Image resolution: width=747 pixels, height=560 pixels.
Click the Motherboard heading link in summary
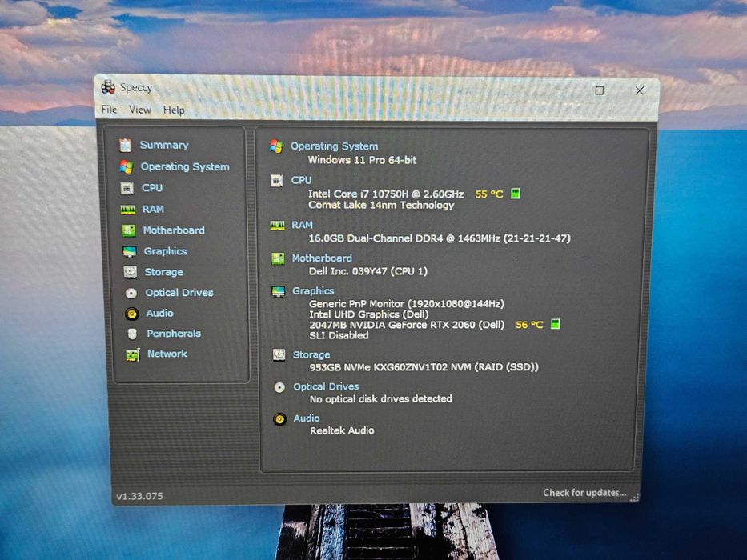click(x=322, y=258)
